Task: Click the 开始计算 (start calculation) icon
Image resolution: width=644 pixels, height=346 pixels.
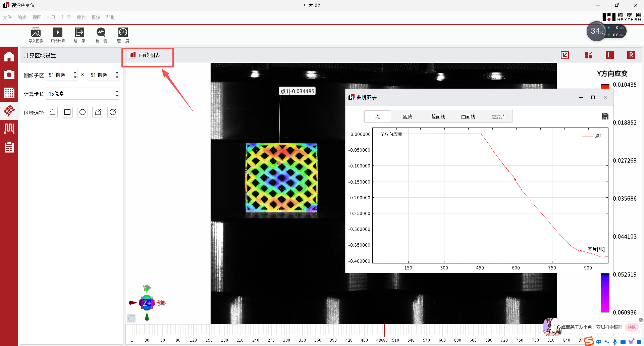Action: pos(57,35)
